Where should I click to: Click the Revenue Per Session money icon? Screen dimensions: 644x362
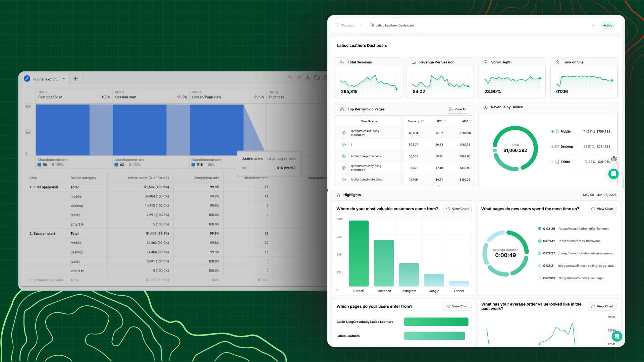pos(414,62)
